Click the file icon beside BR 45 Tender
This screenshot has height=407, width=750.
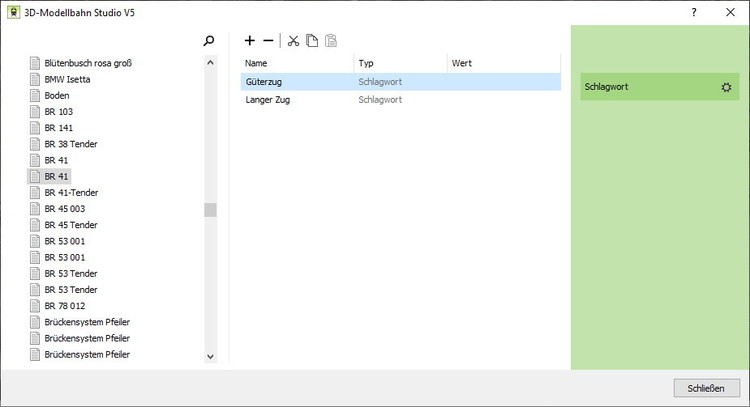(x=35, y=225)
